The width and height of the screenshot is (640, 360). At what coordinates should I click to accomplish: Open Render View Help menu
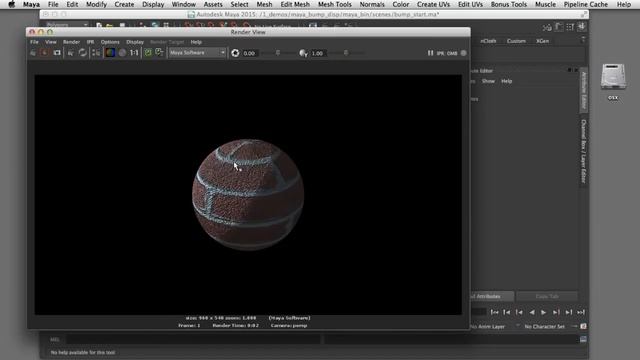[196, 42]
